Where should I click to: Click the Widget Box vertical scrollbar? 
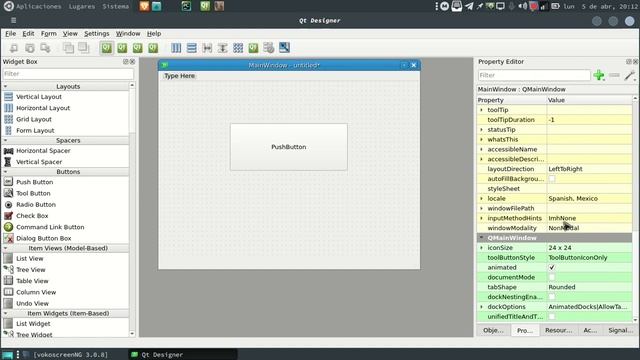click(132, 210)
